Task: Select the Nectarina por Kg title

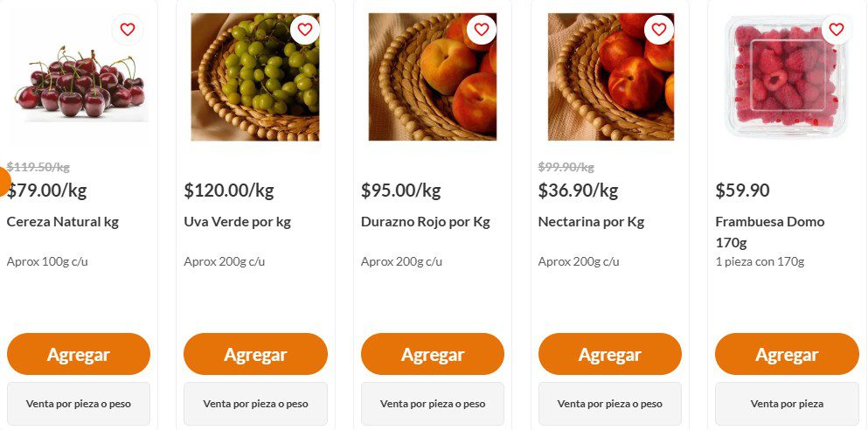Action: tap(591, 222)
